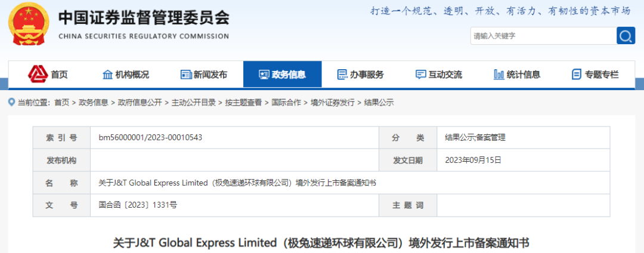Open the 统计信息 navigation tab
The image size is (644, 253).
[x=516, y=75]
